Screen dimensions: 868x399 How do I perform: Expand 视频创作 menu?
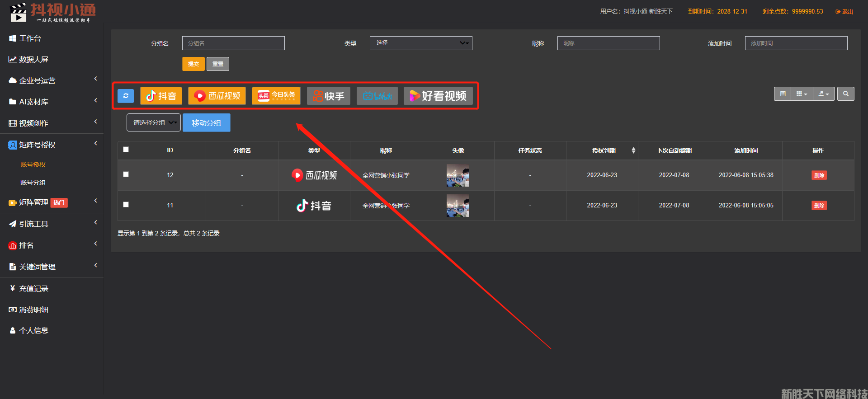(52, 123)
